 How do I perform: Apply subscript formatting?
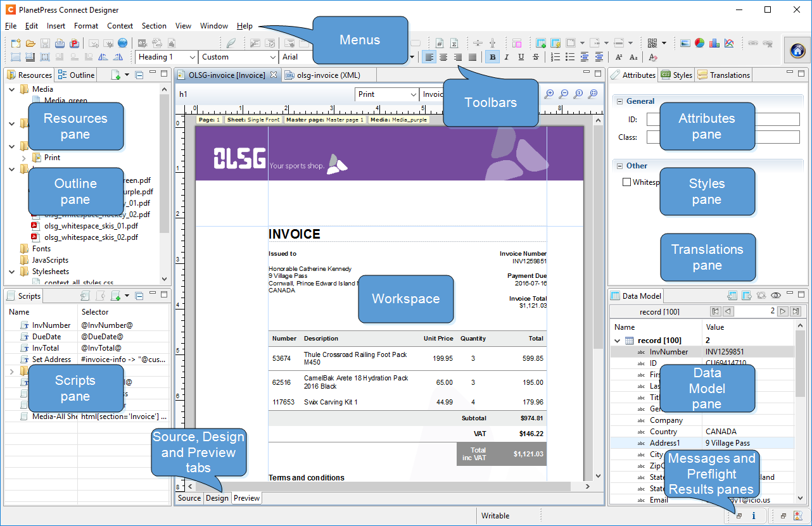click(x=634, y=57)
